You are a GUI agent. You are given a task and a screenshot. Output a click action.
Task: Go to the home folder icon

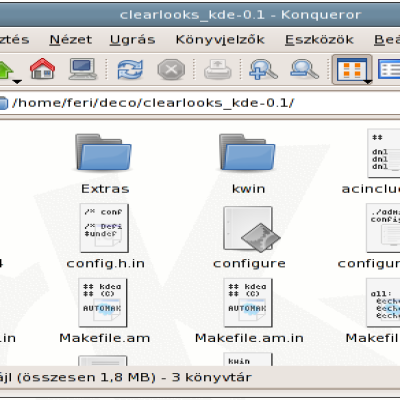pos(42,69)
